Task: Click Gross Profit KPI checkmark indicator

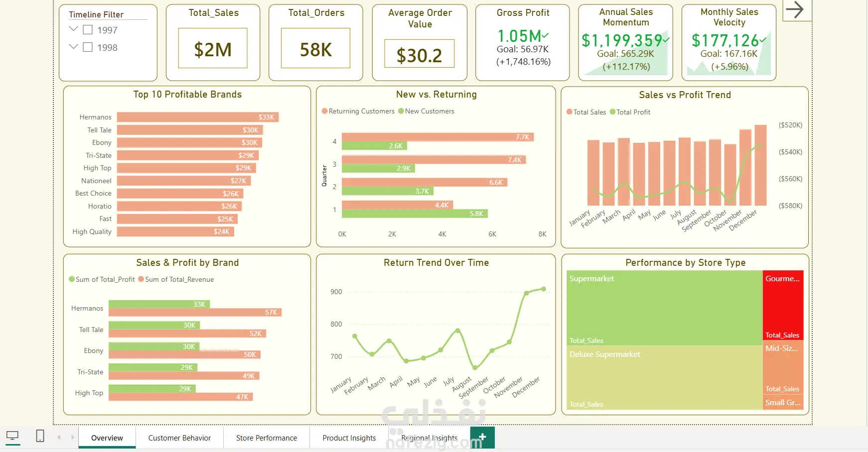Action: coord(545,35)
